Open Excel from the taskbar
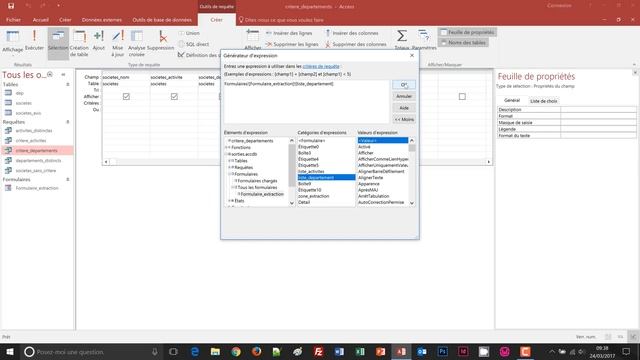 coord(360,351)
